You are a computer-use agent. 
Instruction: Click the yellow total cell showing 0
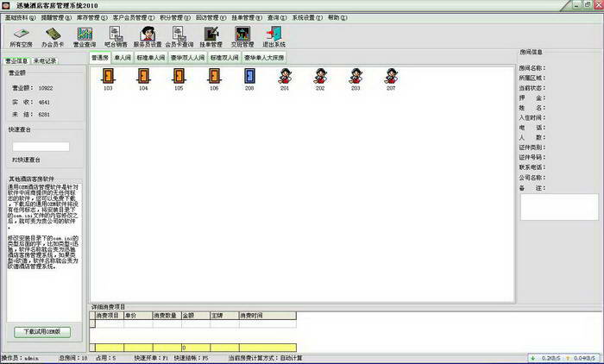click(x=196, y=348)
